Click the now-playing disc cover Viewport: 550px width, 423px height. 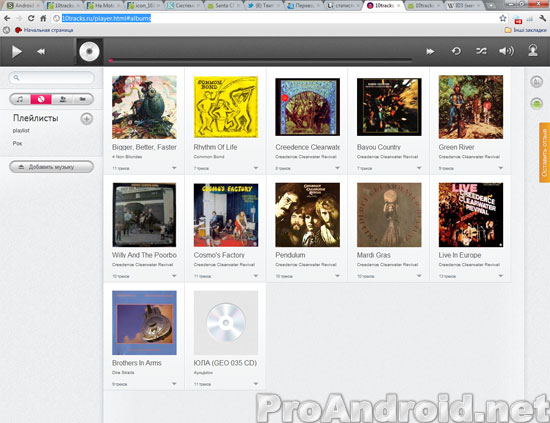click(x=89, y=51)
